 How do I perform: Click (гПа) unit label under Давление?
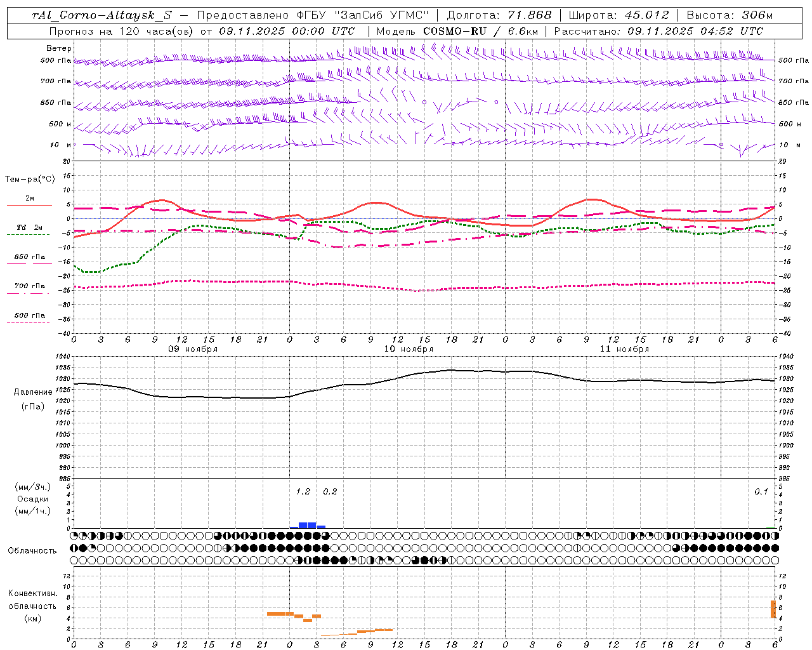[x=33, y=407]
